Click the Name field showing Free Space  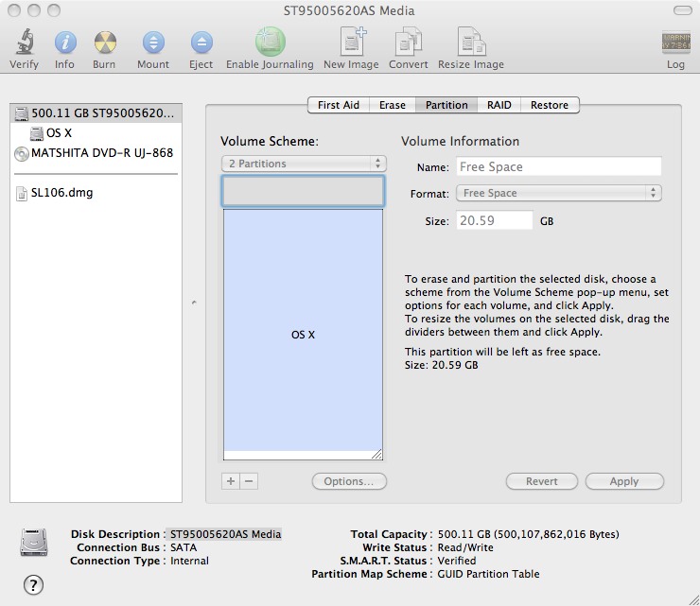click(x=558, y=167)
